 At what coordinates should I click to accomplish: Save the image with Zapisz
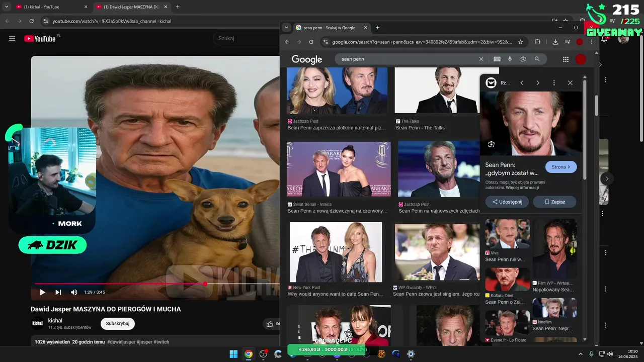coord(554,202)
